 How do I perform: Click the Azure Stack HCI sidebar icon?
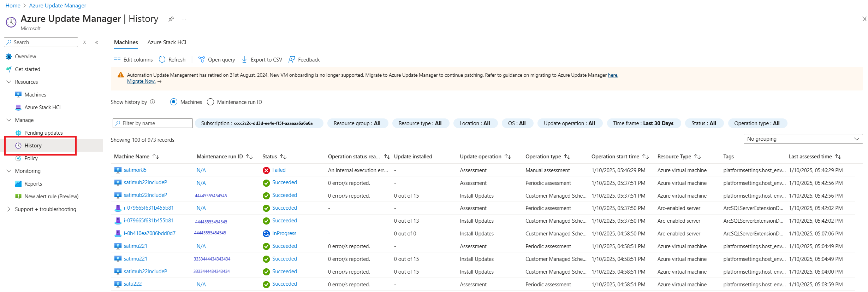click(18, 107)
